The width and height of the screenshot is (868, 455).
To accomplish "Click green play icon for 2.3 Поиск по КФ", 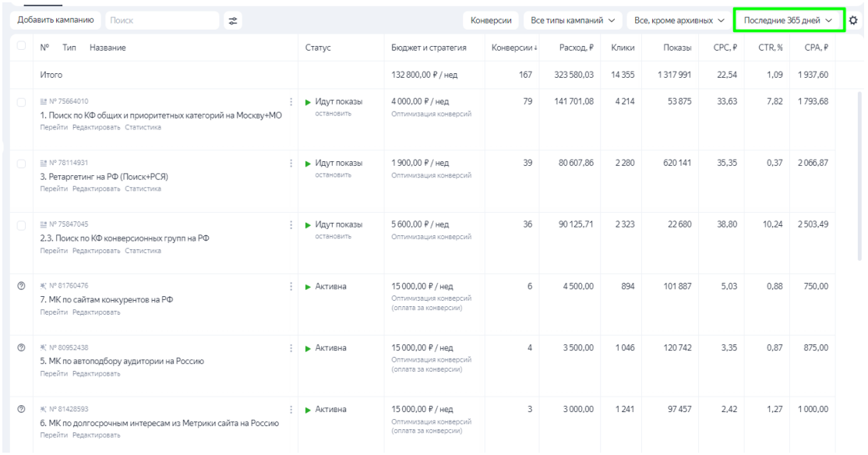I will click(x=308, y=225).
